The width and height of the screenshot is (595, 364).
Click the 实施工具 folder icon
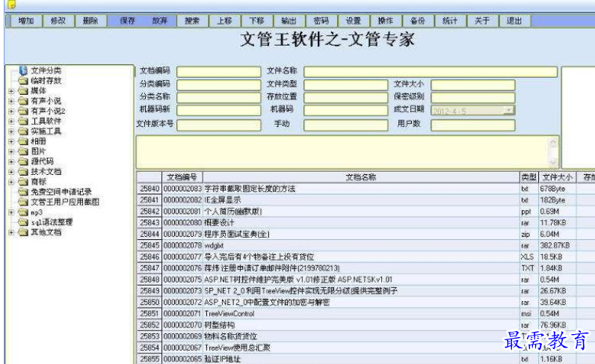pyautogui.click(x=23, y=131)
